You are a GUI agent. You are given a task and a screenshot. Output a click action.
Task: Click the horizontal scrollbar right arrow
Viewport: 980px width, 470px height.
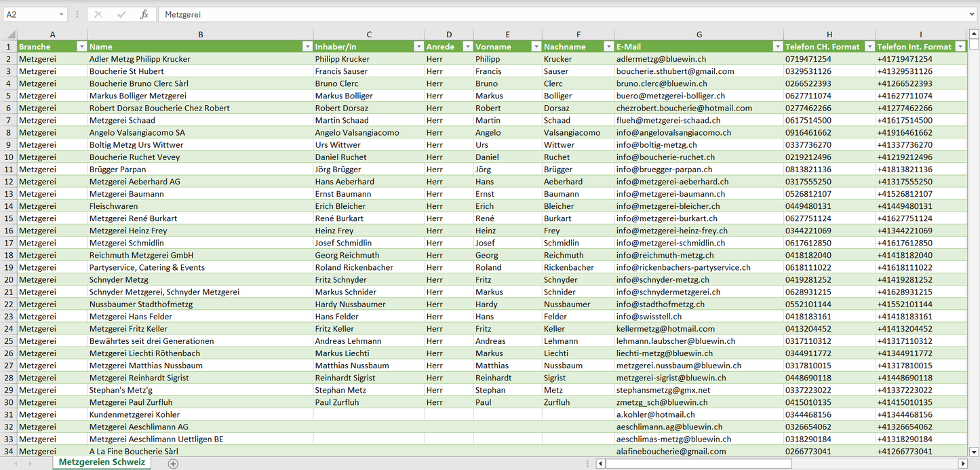click(x=962, y=464)
